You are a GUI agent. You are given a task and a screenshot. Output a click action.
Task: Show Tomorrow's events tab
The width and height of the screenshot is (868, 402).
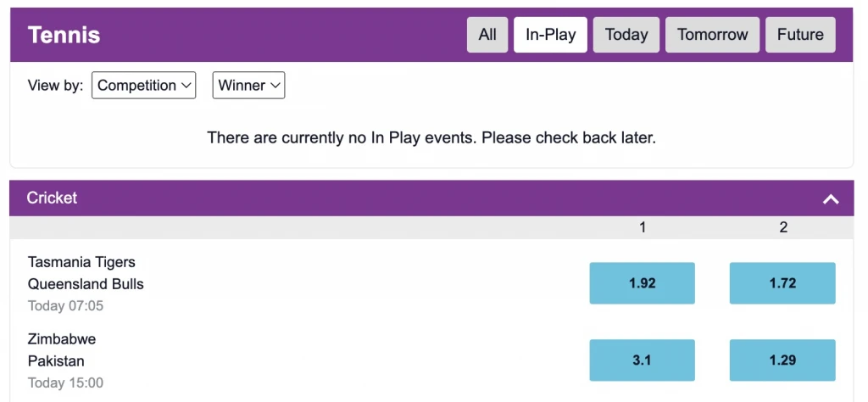pyautogui.click(x=713, y=35)
